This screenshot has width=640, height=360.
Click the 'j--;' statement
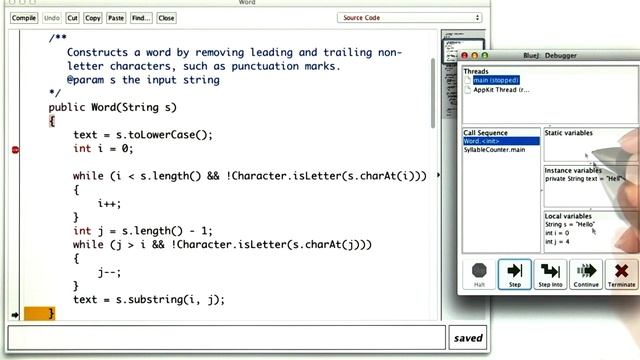click(109, 272)
